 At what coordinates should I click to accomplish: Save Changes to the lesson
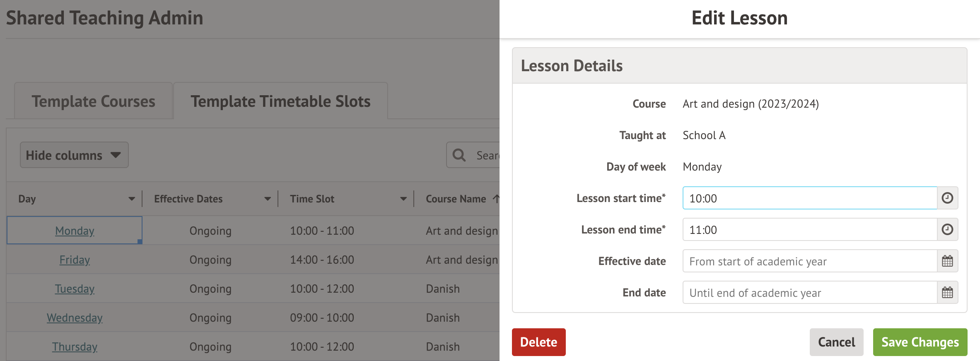tap(920, 342)
